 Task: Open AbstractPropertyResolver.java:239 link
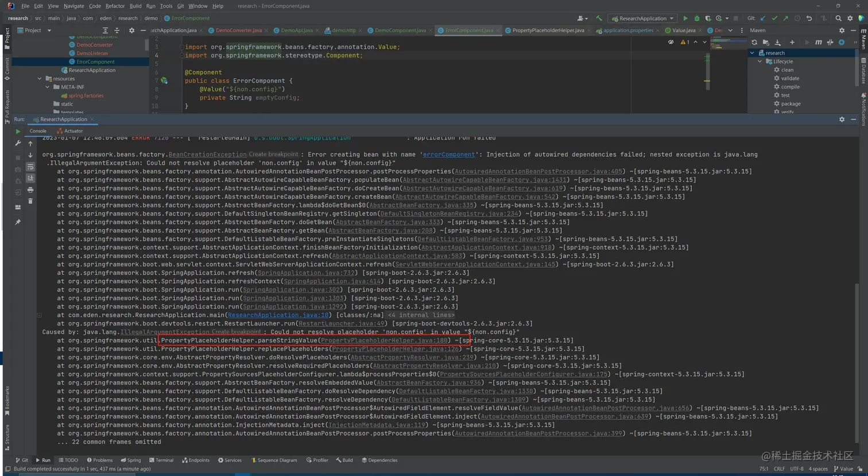pyautogui.click(x=412, y=357)
